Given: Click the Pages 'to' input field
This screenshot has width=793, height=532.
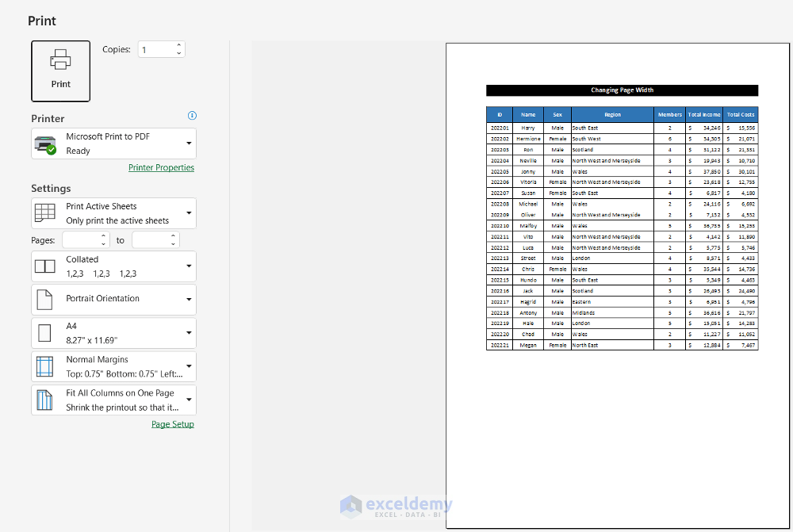Looking at the screenshot, I should click(x=150, y=240).
